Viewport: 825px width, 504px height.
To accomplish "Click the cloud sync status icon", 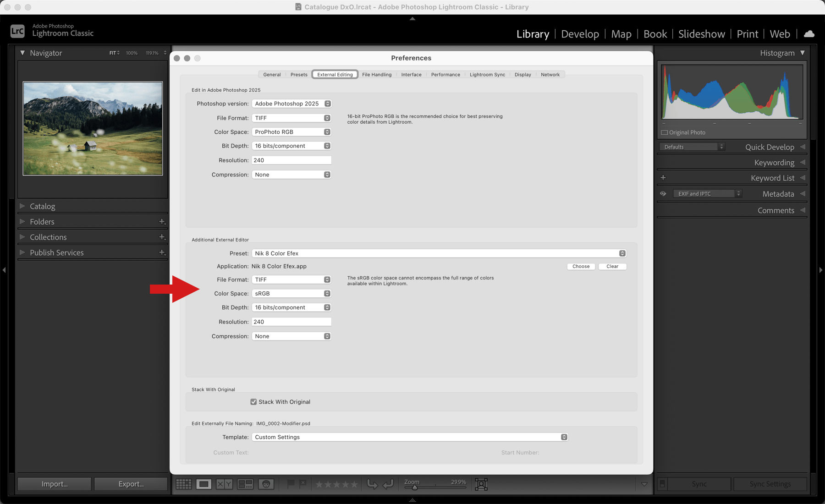I will [809, 34].
